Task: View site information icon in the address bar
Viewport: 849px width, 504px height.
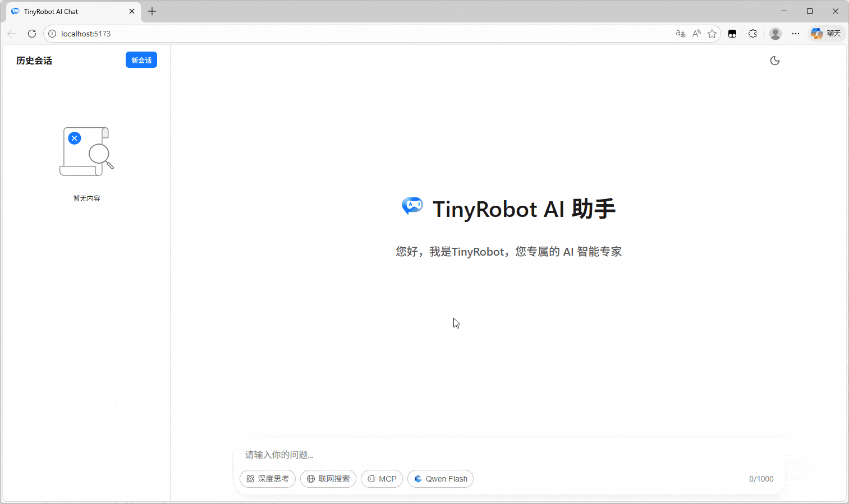Action: (52, 34)
